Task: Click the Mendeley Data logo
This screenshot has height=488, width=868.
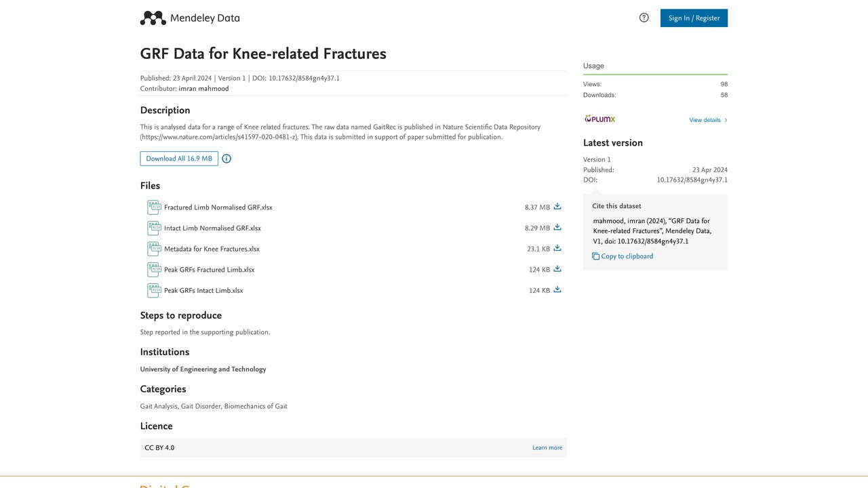Action: 190,18
